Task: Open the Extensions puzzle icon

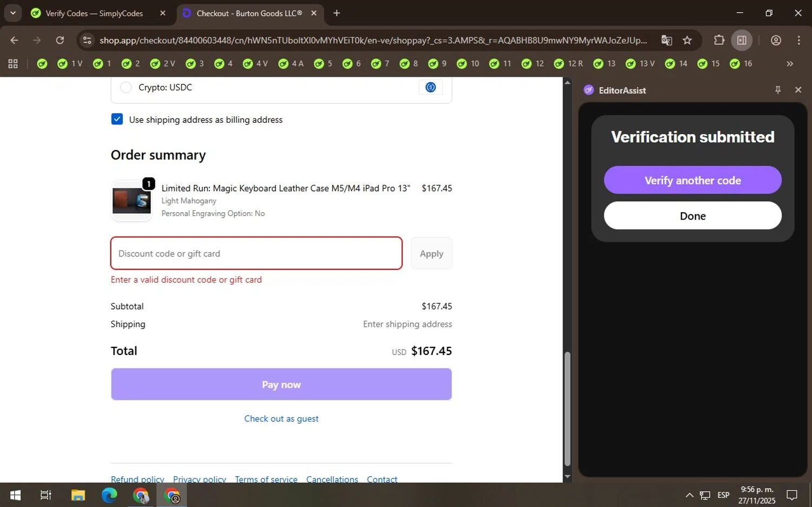Action: point(719,40)
